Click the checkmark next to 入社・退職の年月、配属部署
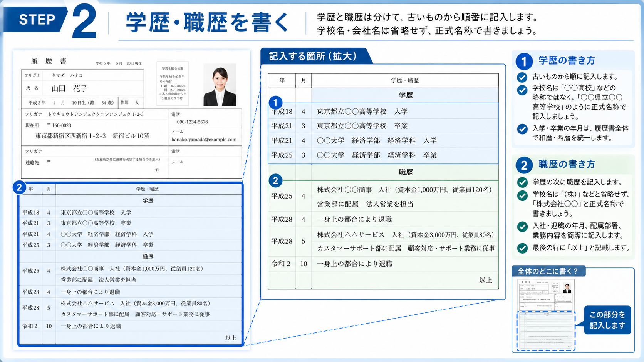 tap(522, 227)
